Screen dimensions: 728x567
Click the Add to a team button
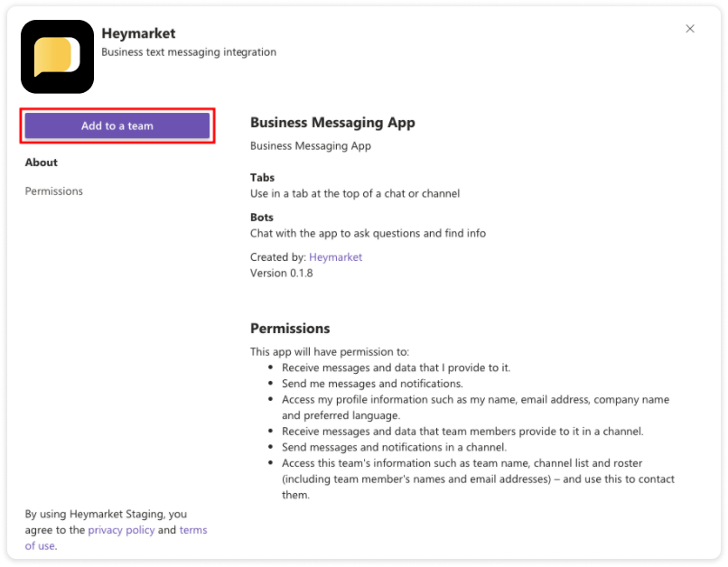pos(117,125)
